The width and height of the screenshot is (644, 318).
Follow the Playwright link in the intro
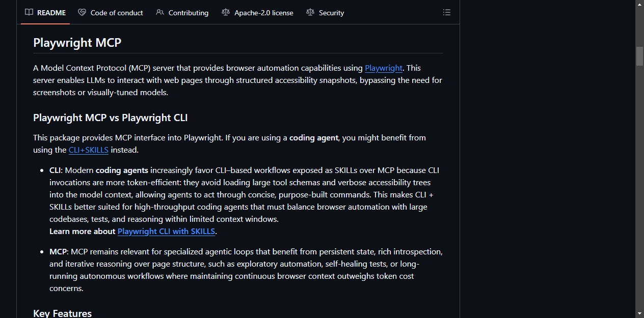384,68
